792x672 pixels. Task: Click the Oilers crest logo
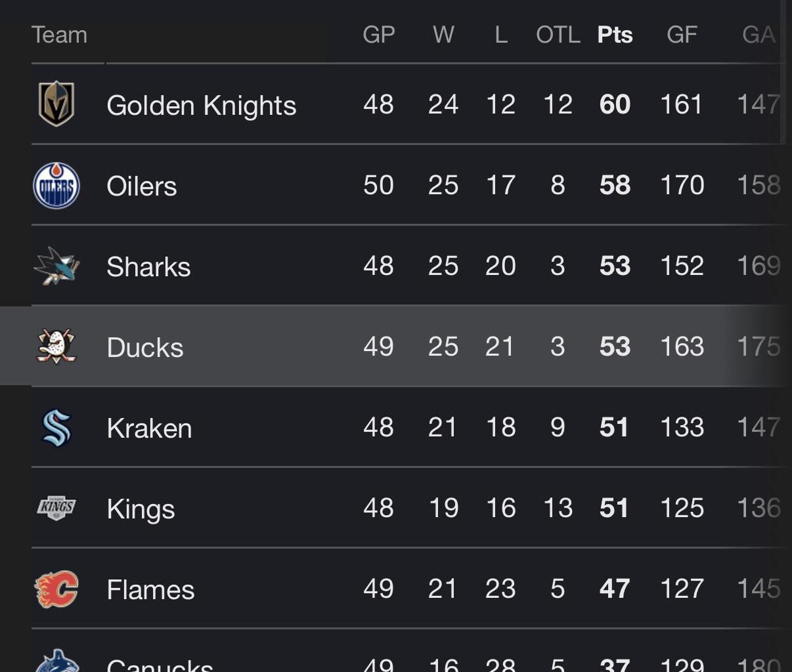pyautogui.click(x=57, y=185)
